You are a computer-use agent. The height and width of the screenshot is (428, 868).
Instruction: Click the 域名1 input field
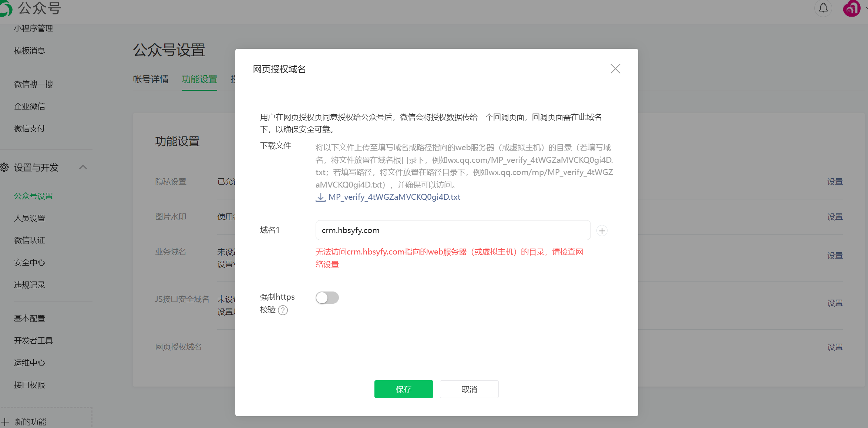(453, 230)
